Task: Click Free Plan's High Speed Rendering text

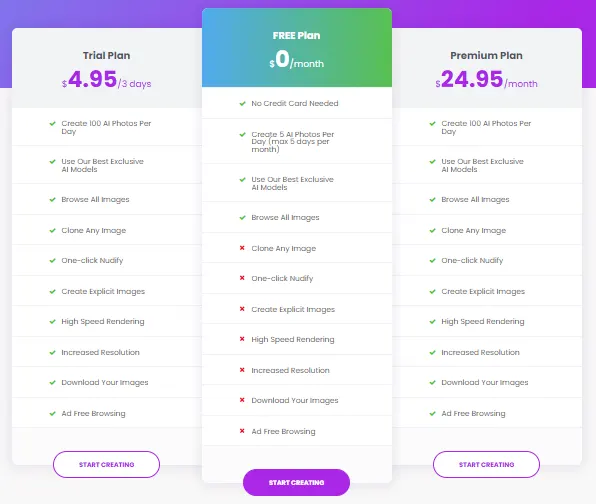Action: (293, 339)
